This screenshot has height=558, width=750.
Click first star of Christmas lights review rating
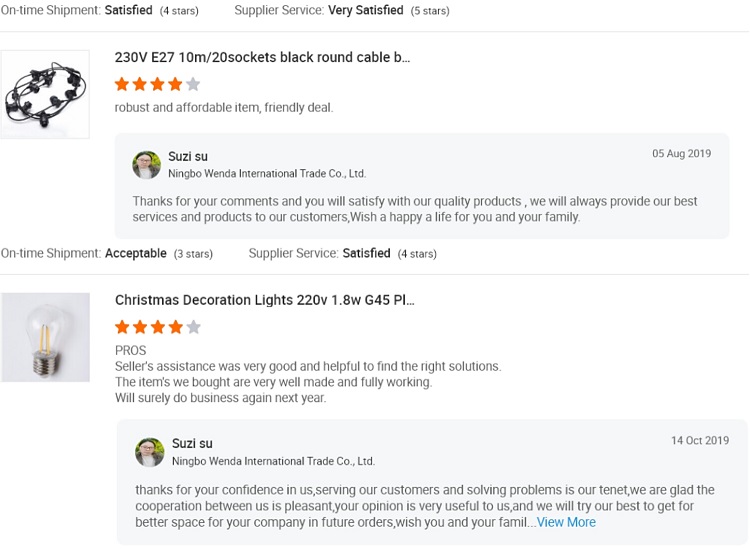click(122, 327)
